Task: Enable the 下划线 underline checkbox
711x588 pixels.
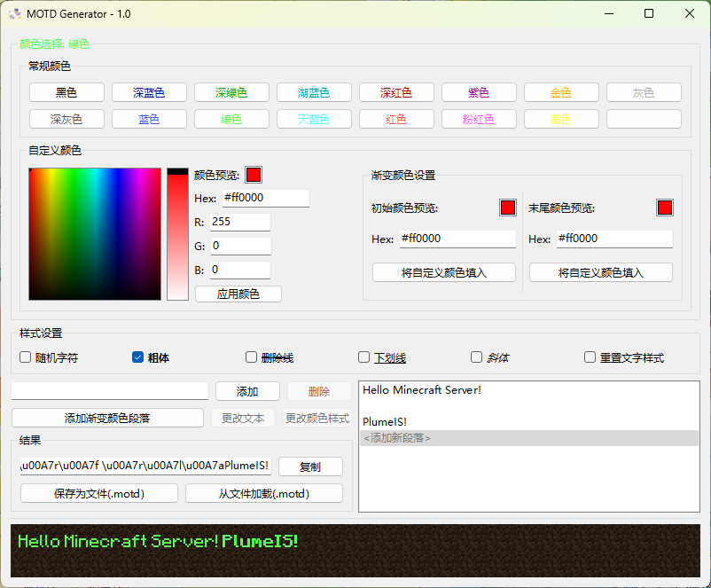Action: click(x=363, y=357)
